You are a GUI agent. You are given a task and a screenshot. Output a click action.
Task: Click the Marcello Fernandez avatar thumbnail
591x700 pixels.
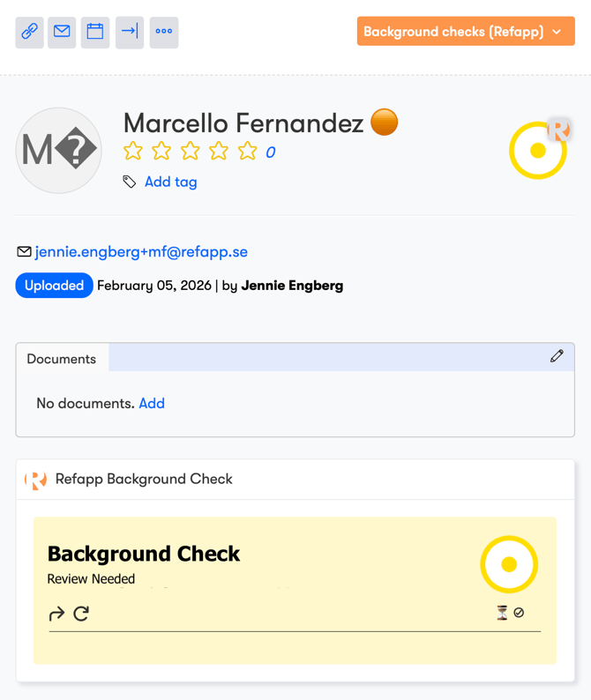tap(58, 151)
